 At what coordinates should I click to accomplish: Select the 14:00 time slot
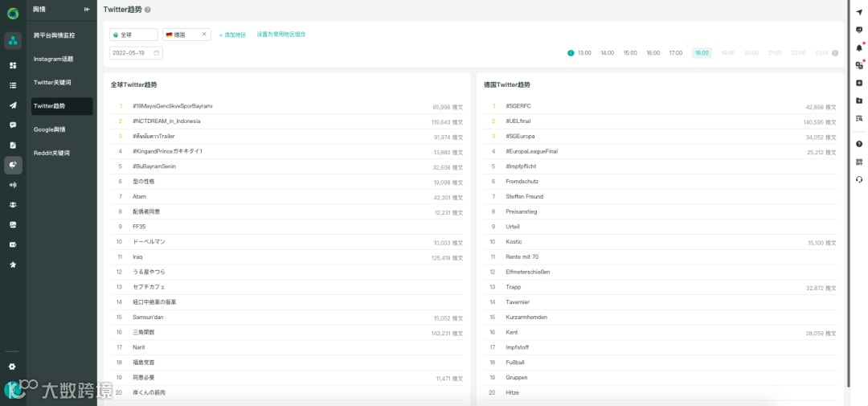pos(608,53)
